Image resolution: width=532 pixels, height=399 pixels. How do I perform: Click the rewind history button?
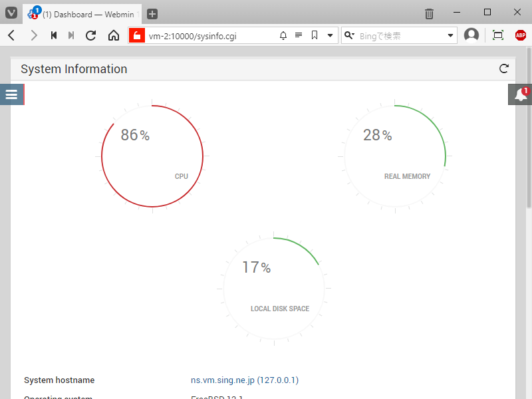point(54,35)
